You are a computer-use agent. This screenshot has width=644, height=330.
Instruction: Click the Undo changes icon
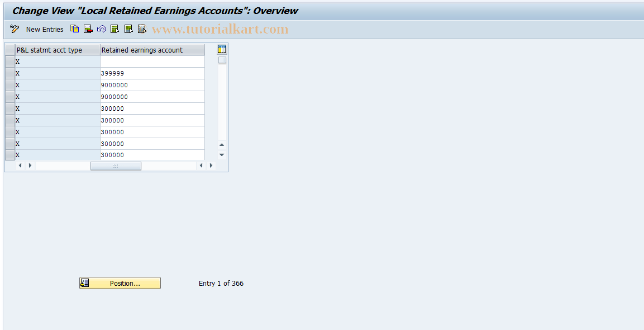coord(101,29)
